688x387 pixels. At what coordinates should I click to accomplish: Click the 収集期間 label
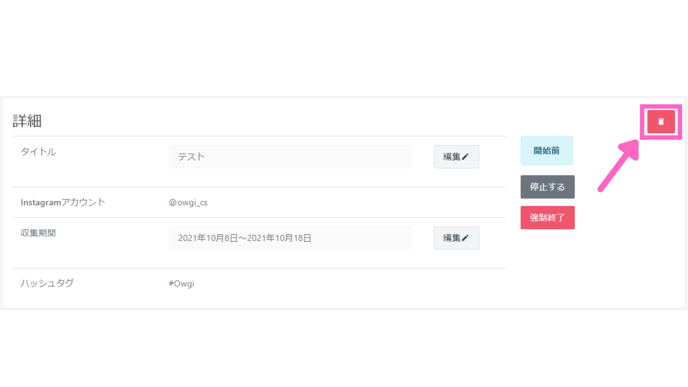[x=38, y=233]
